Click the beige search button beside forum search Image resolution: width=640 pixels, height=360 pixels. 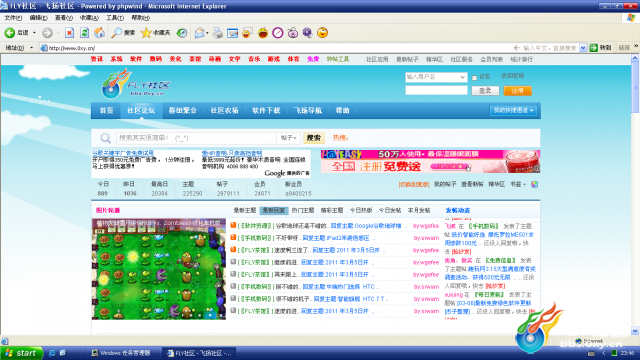pyautogui.click(x=313, y=138)
